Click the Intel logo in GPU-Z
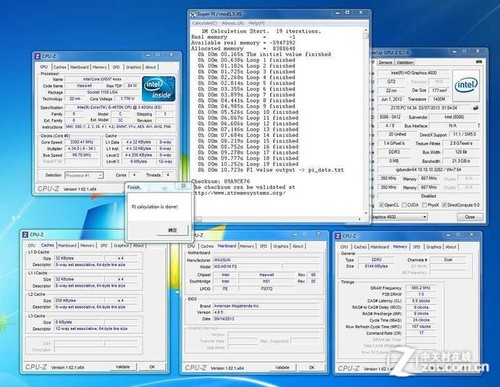 pos(466,85)
